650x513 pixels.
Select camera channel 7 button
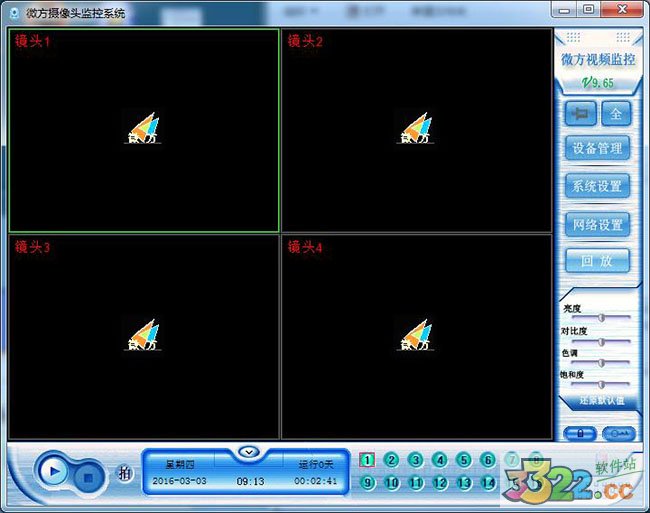[512, 460]
